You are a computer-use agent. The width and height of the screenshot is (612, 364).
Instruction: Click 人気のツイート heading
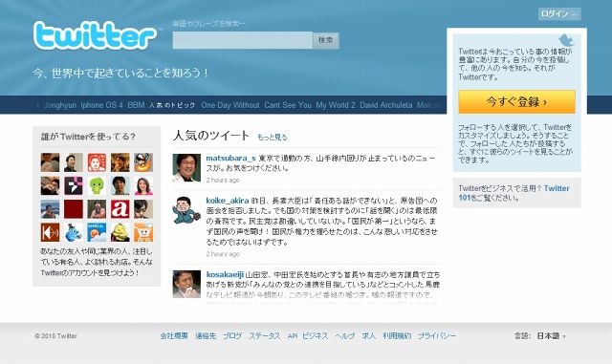coord(210,136)
